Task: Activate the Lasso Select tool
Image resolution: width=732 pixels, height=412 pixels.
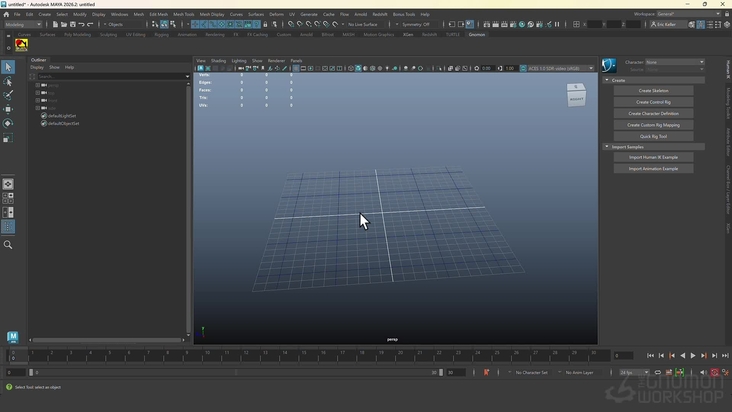Action: (8, 82)
